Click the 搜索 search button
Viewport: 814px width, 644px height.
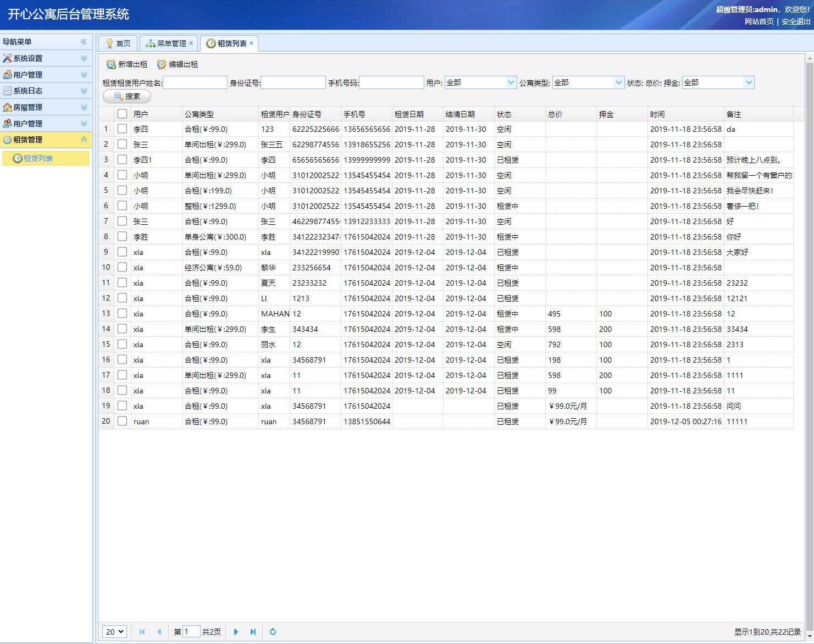tap(127, 96)
